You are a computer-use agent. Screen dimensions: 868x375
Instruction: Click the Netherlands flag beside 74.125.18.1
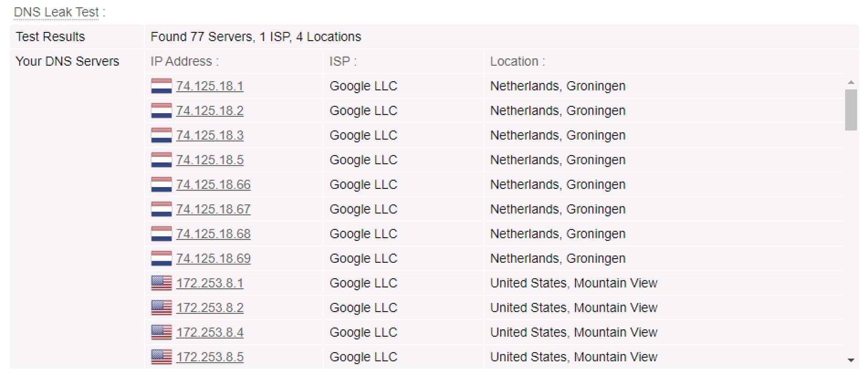[x=162, y=86]
